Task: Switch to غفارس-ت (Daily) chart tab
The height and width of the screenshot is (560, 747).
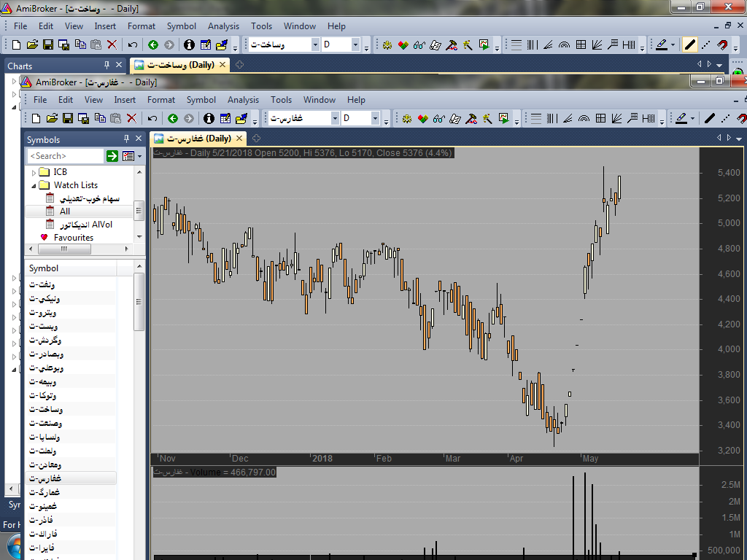Action: point(198,139)
